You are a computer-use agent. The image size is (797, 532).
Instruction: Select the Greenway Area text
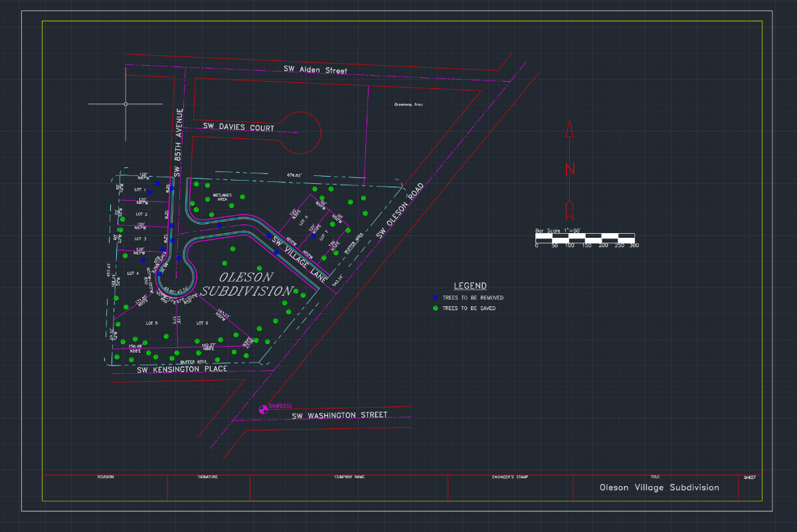(x=408, y=104)
